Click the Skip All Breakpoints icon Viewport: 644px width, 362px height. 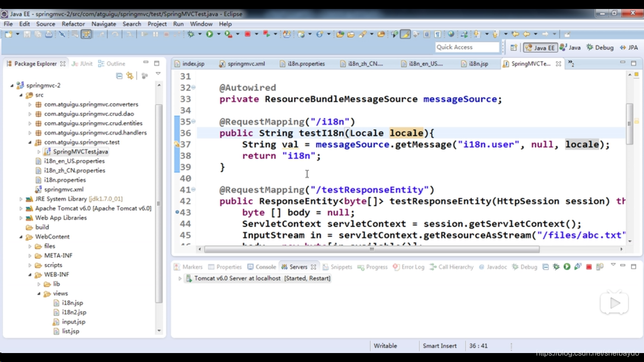[62, 34]
